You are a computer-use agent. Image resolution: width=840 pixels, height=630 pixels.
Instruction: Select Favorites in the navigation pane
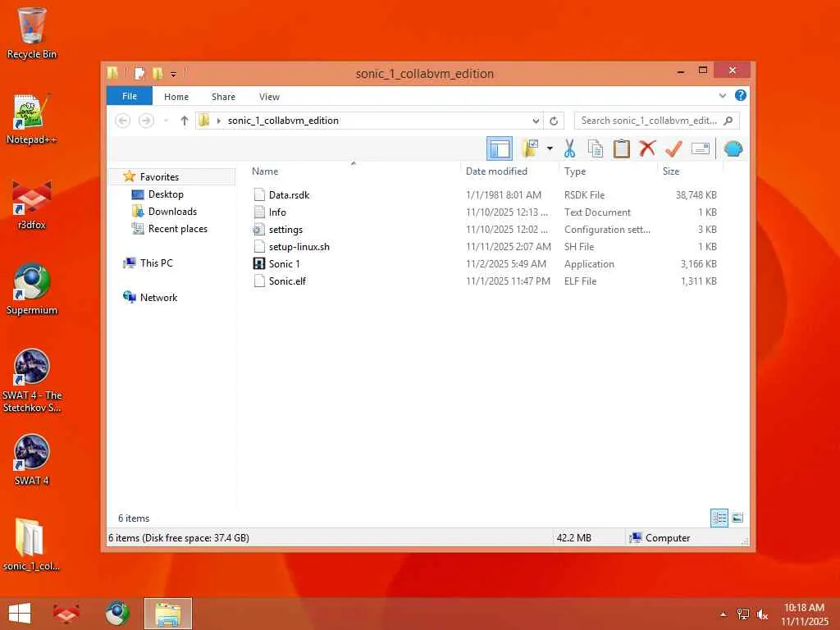coord(159,177)
